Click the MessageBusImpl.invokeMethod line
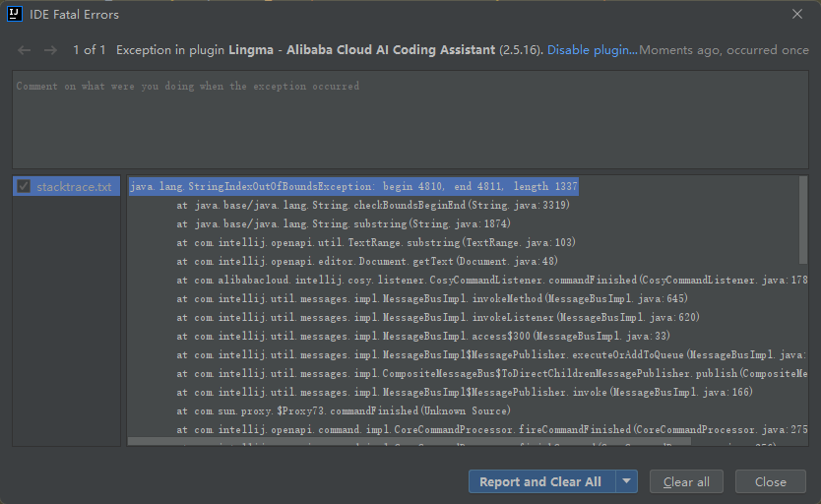The height and width of the screenshot is (504, 821). (432, 298)
